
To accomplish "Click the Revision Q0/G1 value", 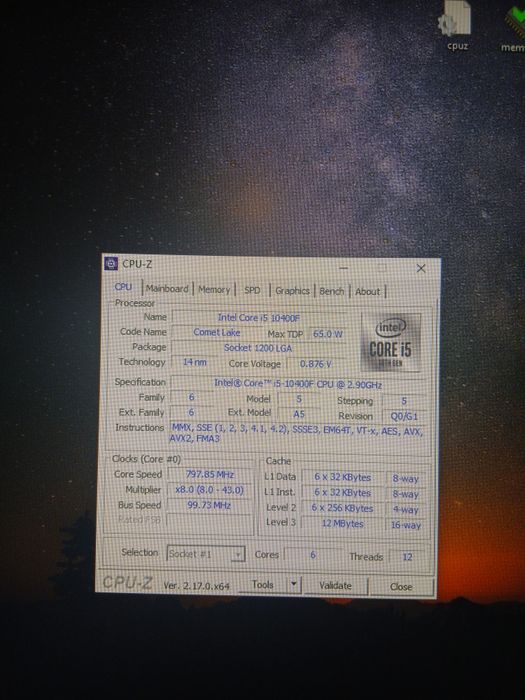I will pos(404,416).
